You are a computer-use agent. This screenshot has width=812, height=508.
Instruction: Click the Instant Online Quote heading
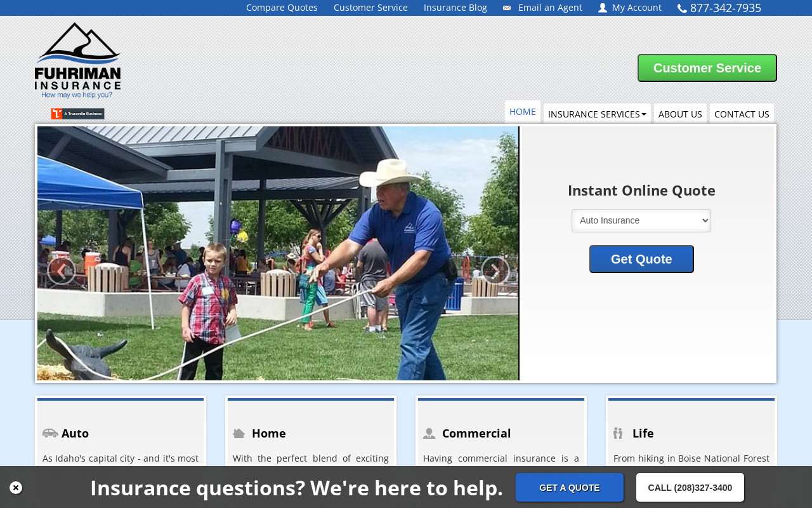coord(641,190)
